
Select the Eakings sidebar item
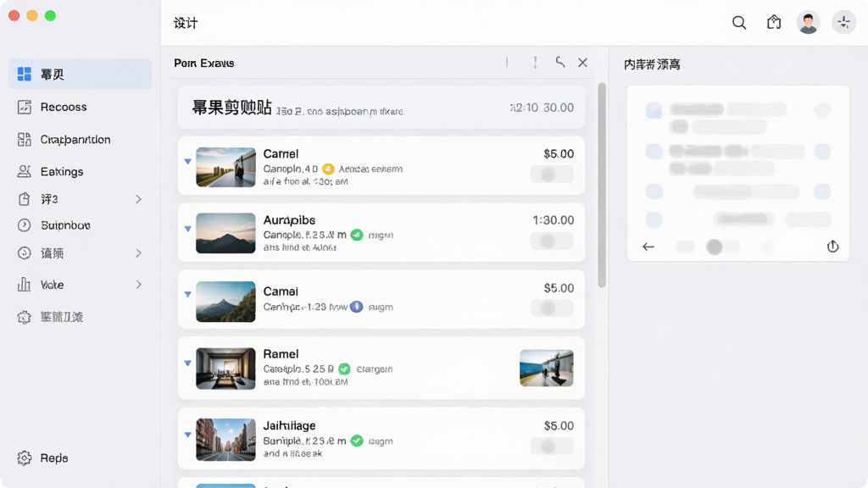[80, 171]
